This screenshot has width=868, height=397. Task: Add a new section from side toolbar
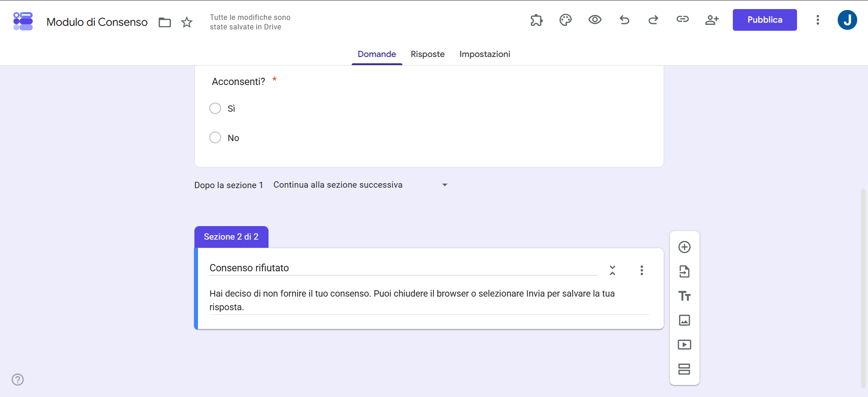pyautogui.click(x=684, y=369)
